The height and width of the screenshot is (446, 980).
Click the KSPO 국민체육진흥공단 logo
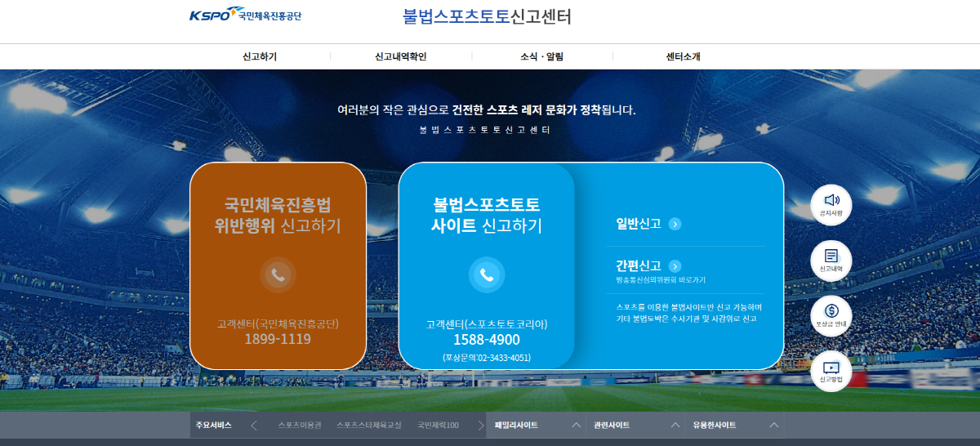point(244,15)
